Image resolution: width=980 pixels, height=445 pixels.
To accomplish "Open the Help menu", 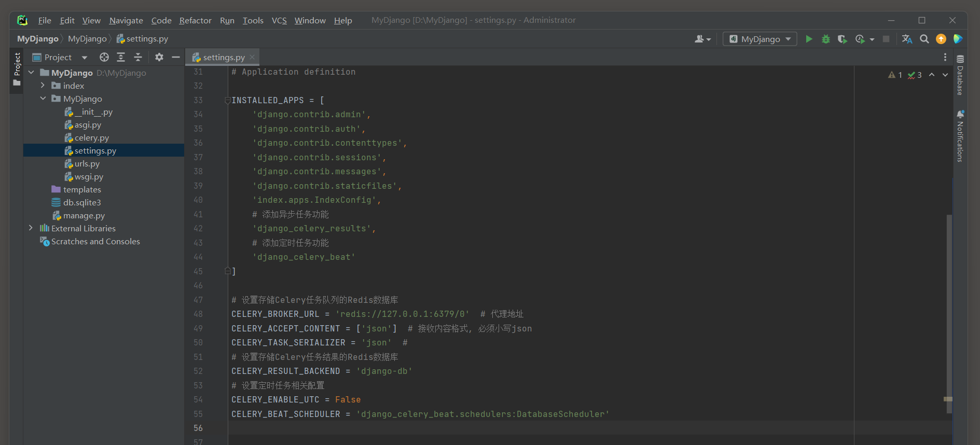I will click(x=343, y=20).
